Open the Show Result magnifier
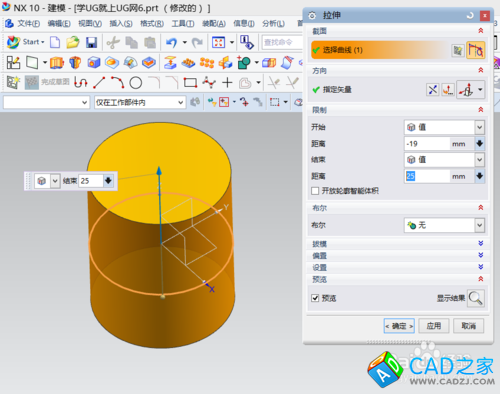Screen dimensions: 500x394 (476, 298)
